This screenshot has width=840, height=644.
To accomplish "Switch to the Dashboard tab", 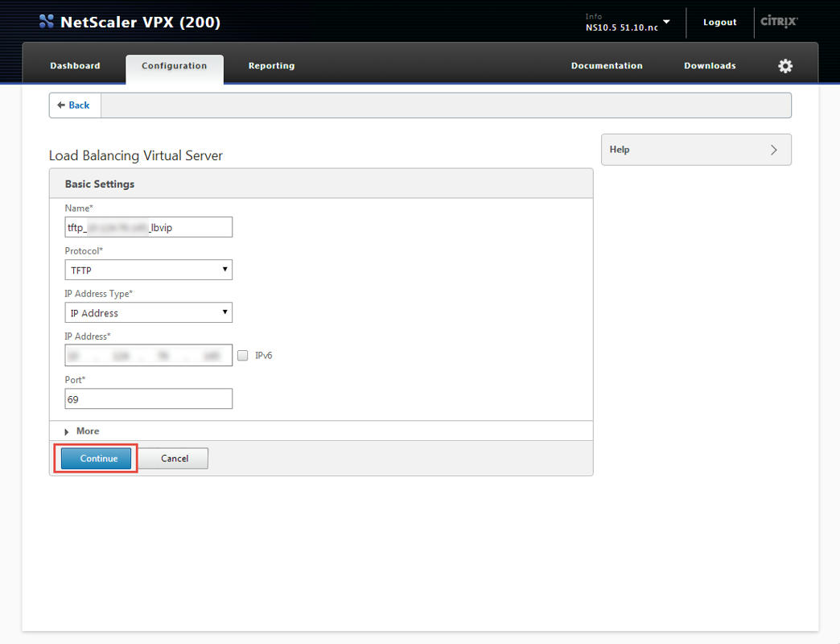I will click(75, 66).
